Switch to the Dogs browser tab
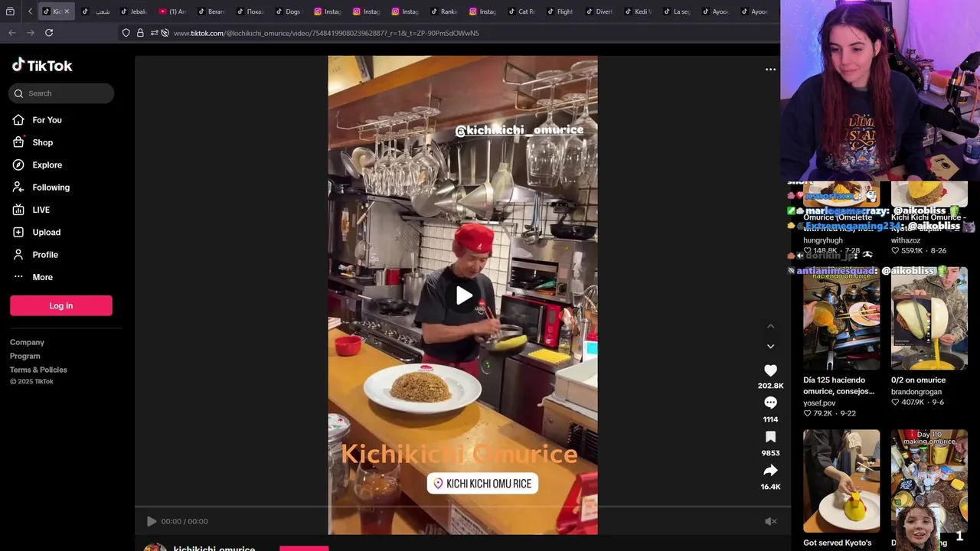 289,11
